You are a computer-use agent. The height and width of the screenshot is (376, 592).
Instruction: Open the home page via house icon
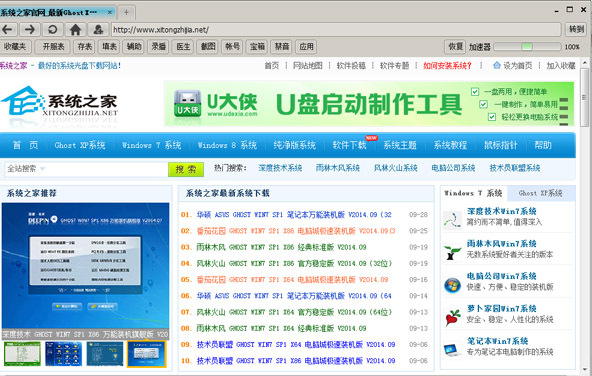tap(75, 29)
